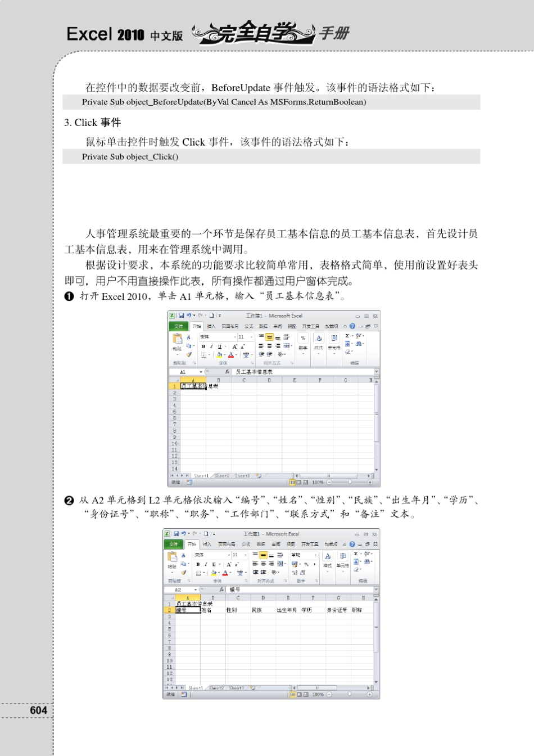The image size is (534, 756).
Task: Click Save icon in lower Excel window
Action: pyautogui.click(x=176, y=534)
